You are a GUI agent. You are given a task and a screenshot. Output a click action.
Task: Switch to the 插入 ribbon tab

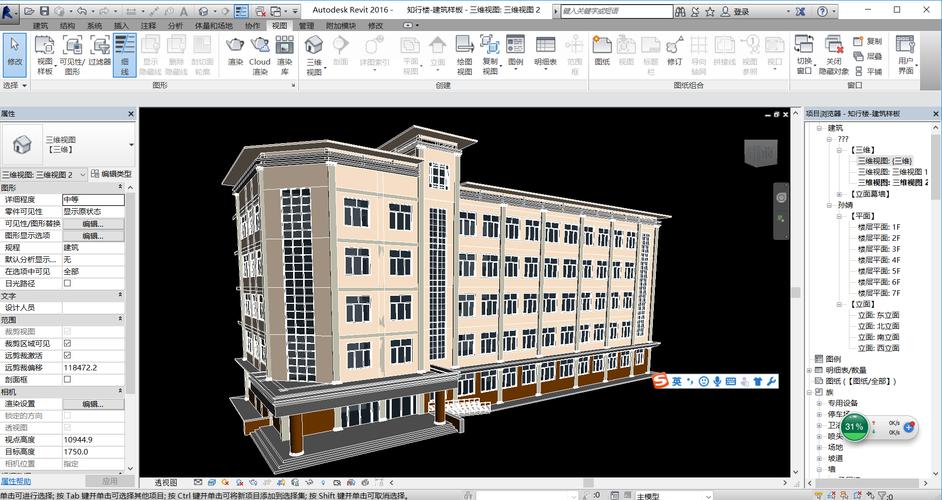121,25
